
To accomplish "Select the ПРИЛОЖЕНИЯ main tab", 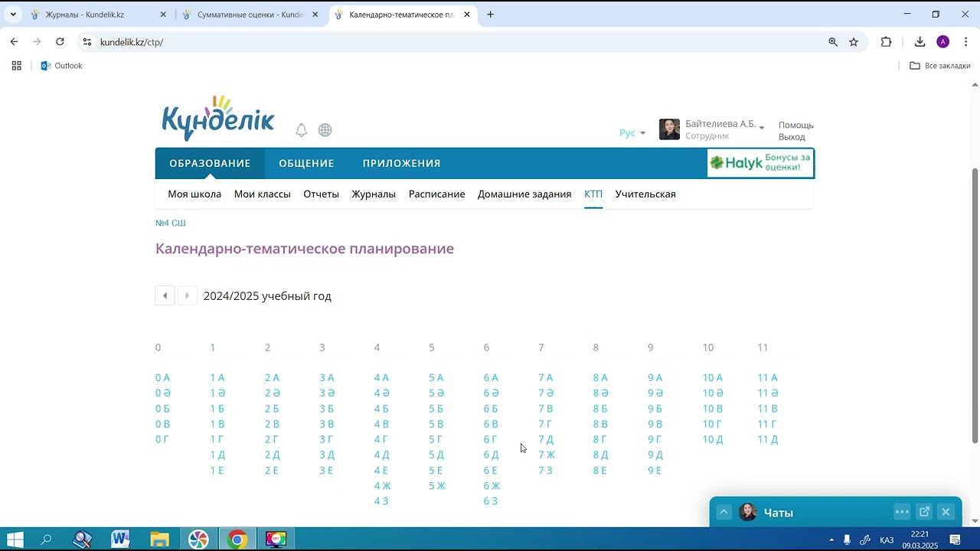I will [x=401, y=163].
